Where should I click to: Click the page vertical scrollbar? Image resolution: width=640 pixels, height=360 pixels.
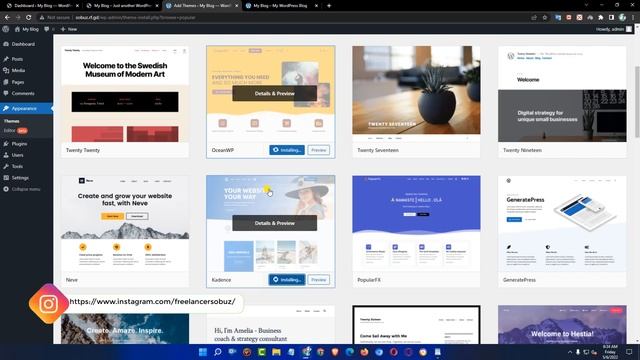click(x=637, y=102)
